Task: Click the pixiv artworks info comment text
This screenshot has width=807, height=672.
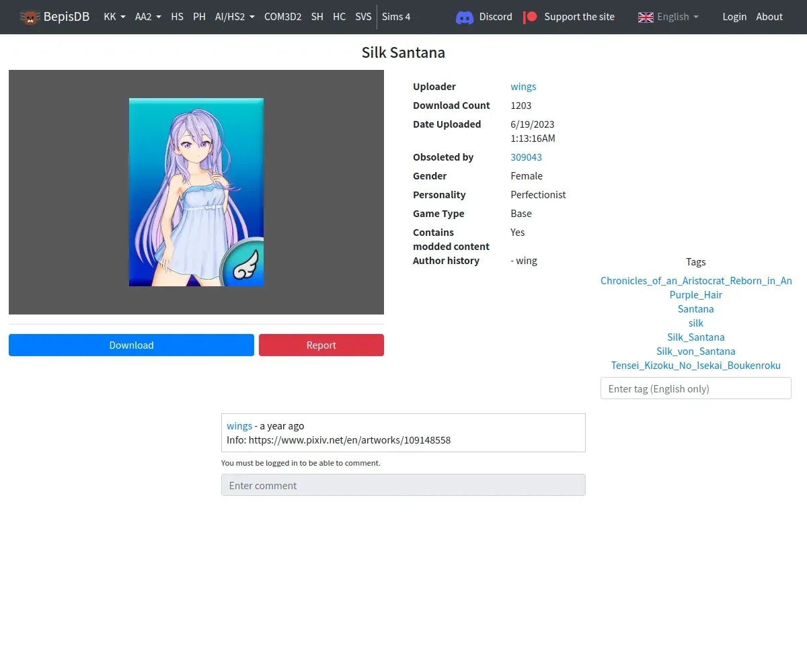Action: coord(339,441)
